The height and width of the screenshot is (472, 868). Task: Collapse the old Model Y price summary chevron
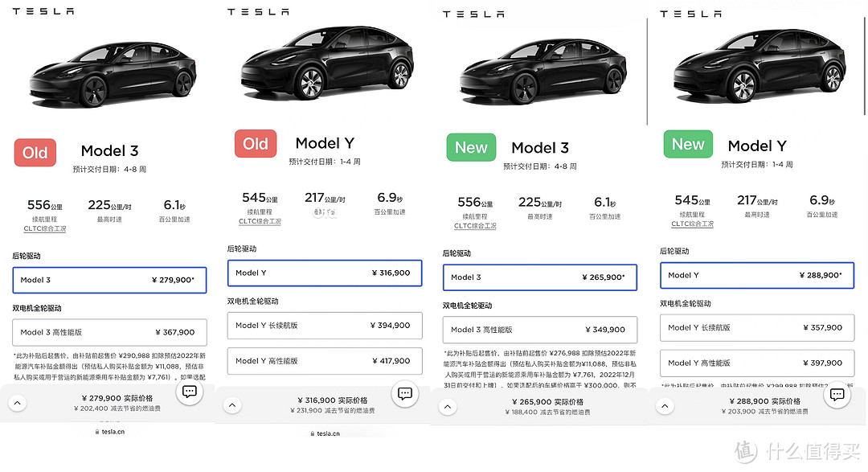(232, 406)
